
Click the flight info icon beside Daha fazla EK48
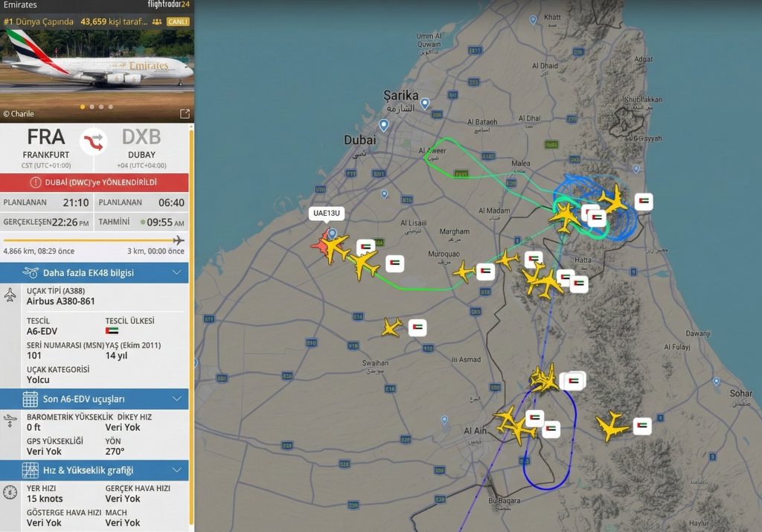[30, 272]
